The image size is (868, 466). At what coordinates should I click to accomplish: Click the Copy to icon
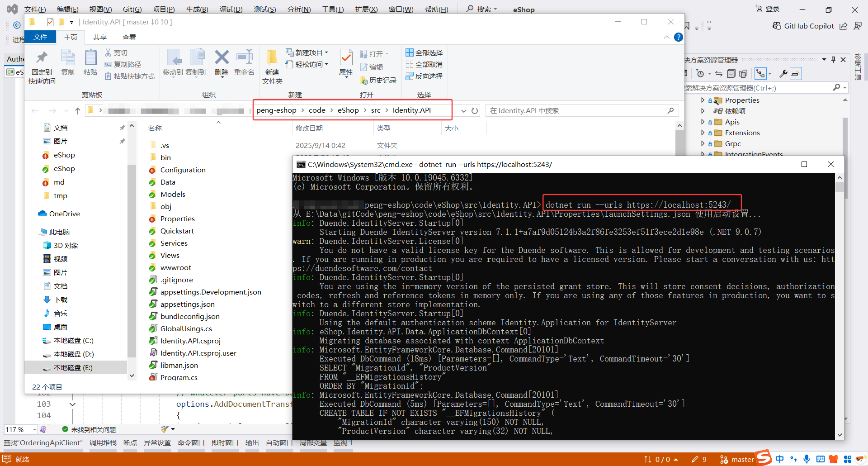196,62
